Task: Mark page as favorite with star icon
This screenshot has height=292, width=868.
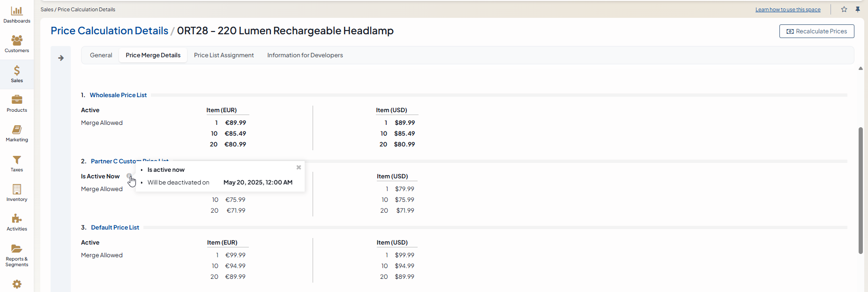Action: click(x=844, y=9)
